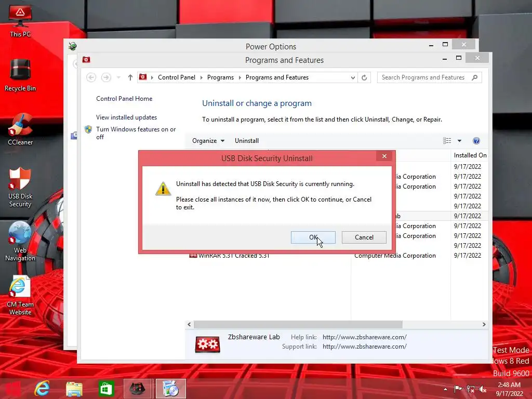
Task: Open CM Team Website desktop shortcut
Action: [20, 295]
